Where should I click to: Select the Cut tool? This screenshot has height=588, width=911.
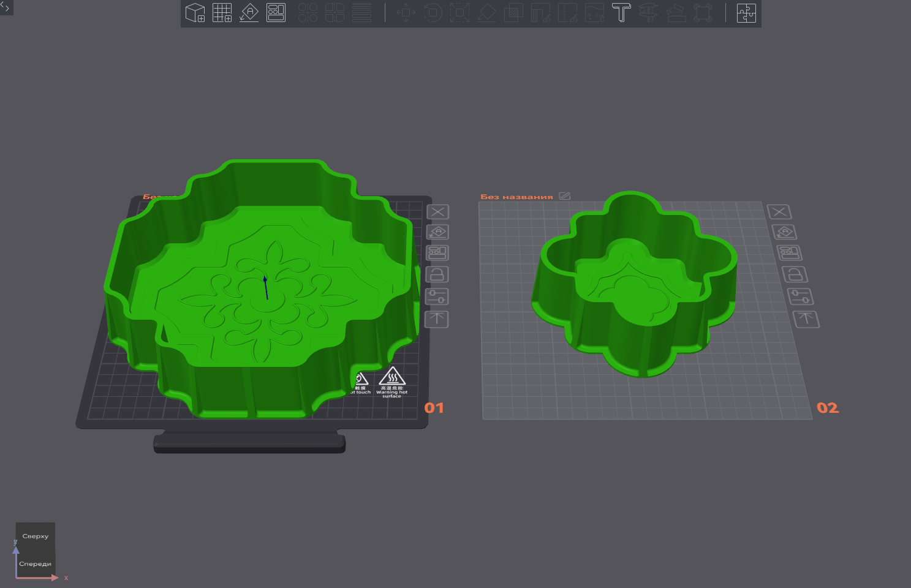pos(513,13)
